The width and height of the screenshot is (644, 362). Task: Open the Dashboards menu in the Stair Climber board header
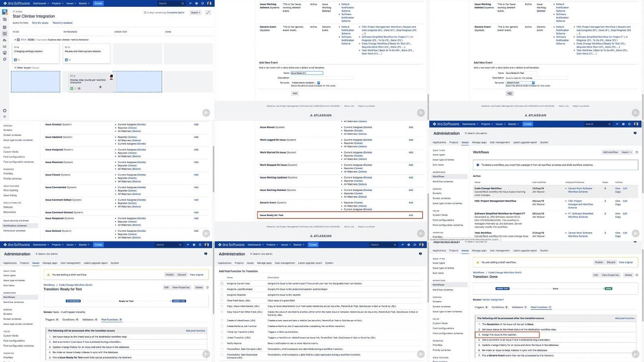click(41, 3)
